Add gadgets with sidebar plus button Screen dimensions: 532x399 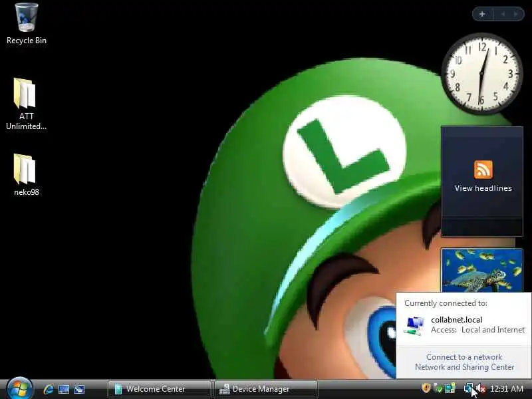pos(482,14)
